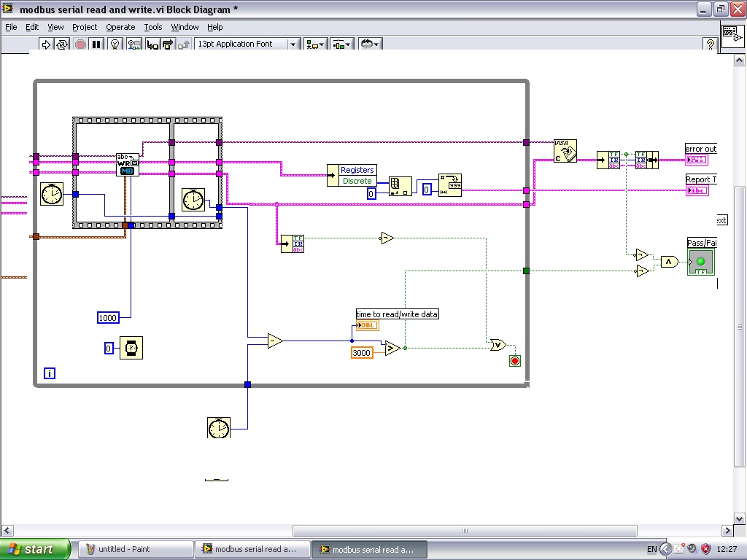Toggle Retain Wire Values button
Image resolution: width=747 pixels, height=560 pixels.
pos(134,44)
